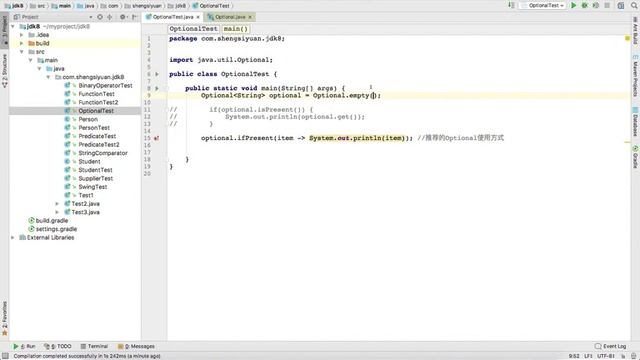640x360 pixels.
Task: Click Scroll from Source target icon
Action: coord(100,17)
